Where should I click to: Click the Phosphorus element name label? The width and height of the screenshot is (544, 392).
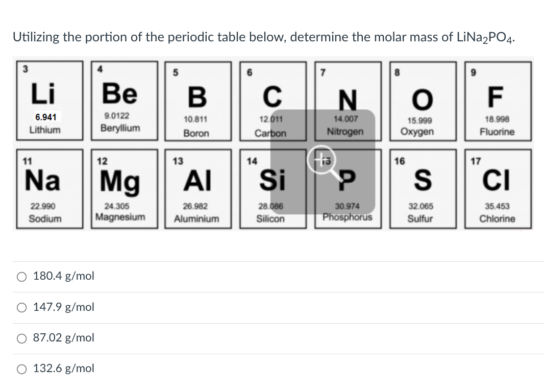click(347, 216)
